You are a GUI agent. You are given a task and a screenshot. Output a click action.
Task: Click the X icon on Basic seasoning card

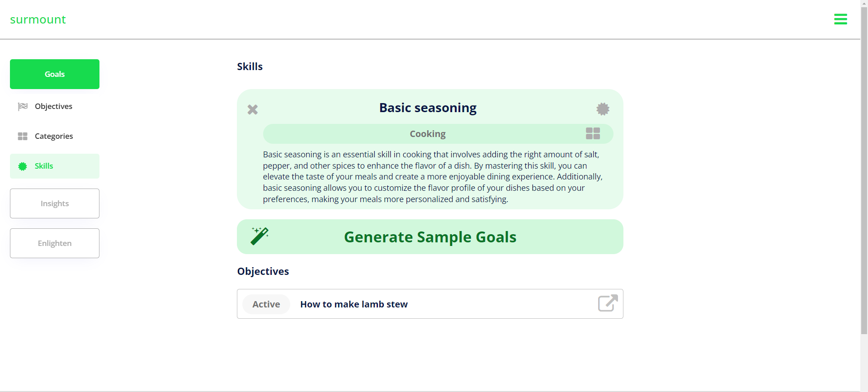253,109
